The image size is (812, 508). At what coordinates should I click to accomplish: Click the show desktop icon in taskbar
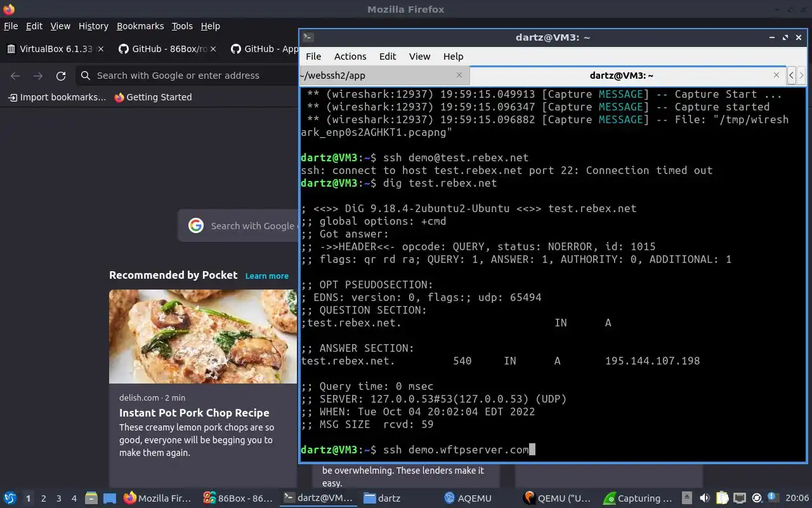[x=109, y=498]
